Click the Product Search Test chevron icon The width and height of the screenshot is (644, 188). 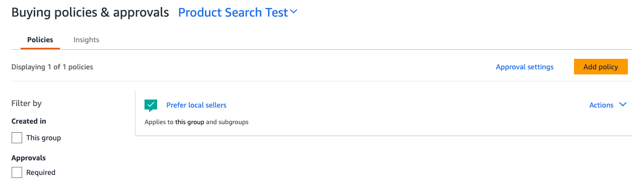point(294,13)
